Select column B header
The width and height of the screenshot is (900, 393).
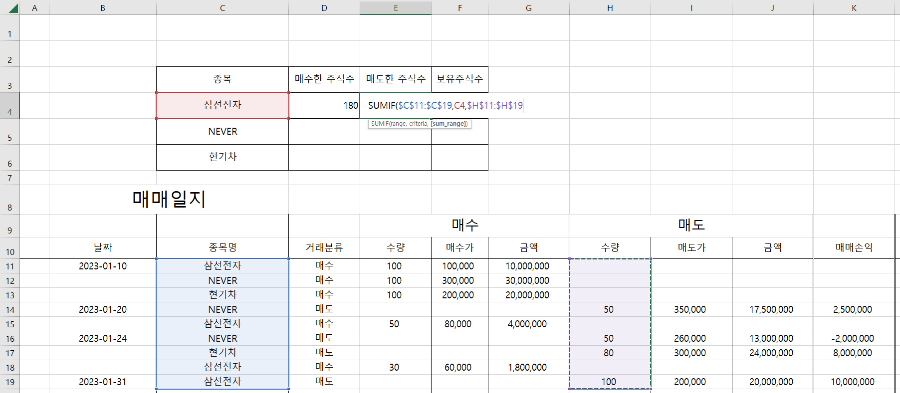pyautogui.click(x=103, y=7)
